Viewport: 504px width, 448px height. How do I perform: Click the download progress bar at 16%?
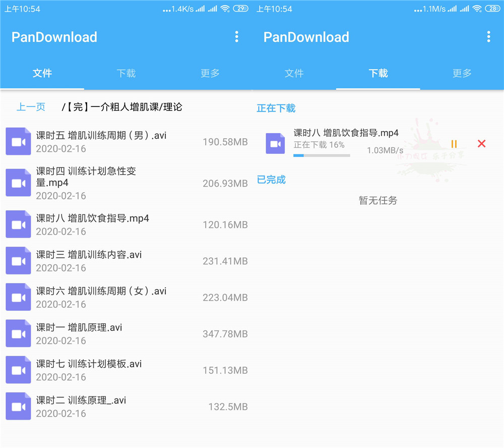coord(322,155)
